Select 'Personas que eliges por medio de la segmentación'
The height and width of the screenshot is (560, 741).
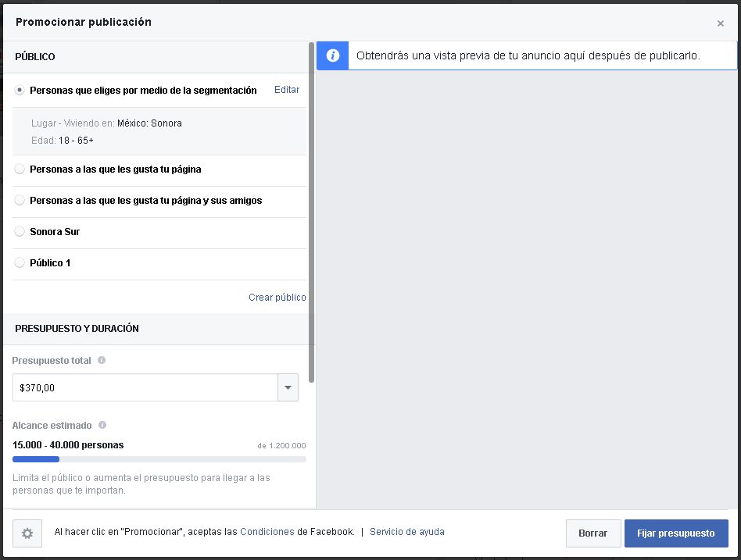[x=20, y=90]
